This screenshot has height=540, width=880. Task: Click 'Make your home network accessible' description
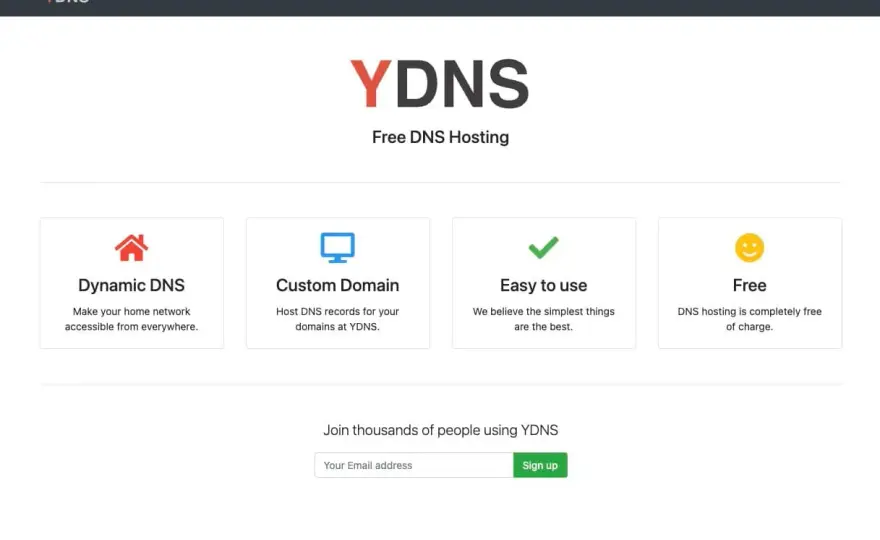click(131, 319)
